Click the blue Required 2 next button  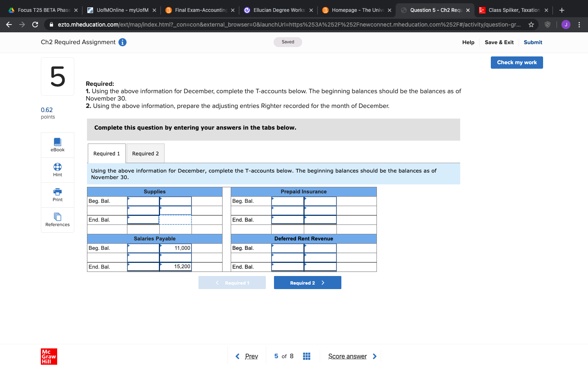tap(307, 283)
